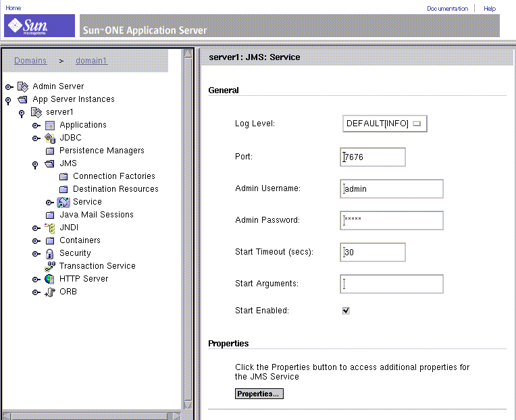
Task: Click the Connection Factories folder icon
Action: point(63,177)
